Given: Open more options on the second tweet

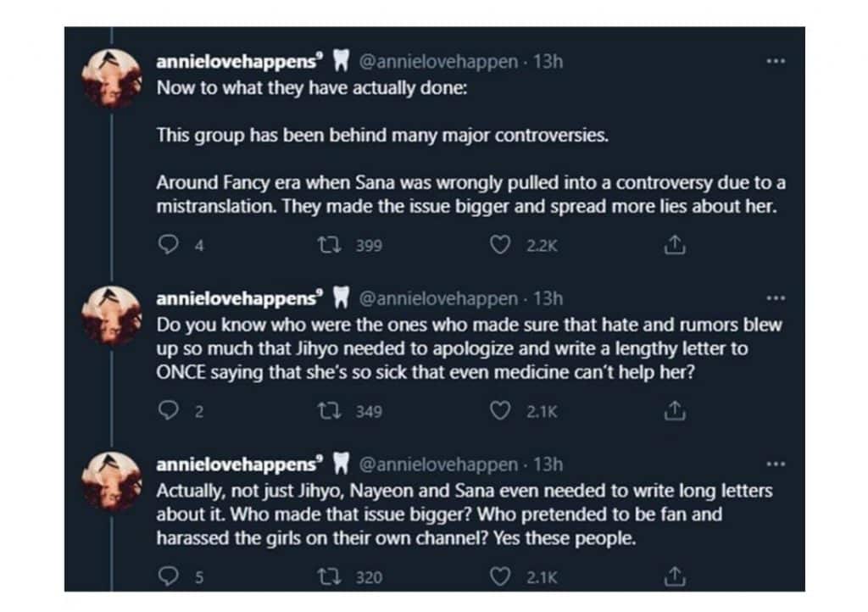Looking at the screenshot, I should [775, 298].
